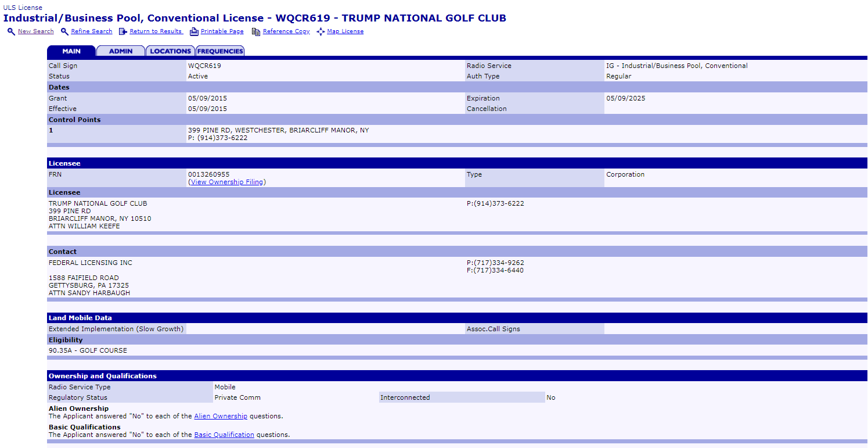This screenshot has width=868, height=448.
Task: Click contact phone P:(717)334-9262
Action: [495, 263]
